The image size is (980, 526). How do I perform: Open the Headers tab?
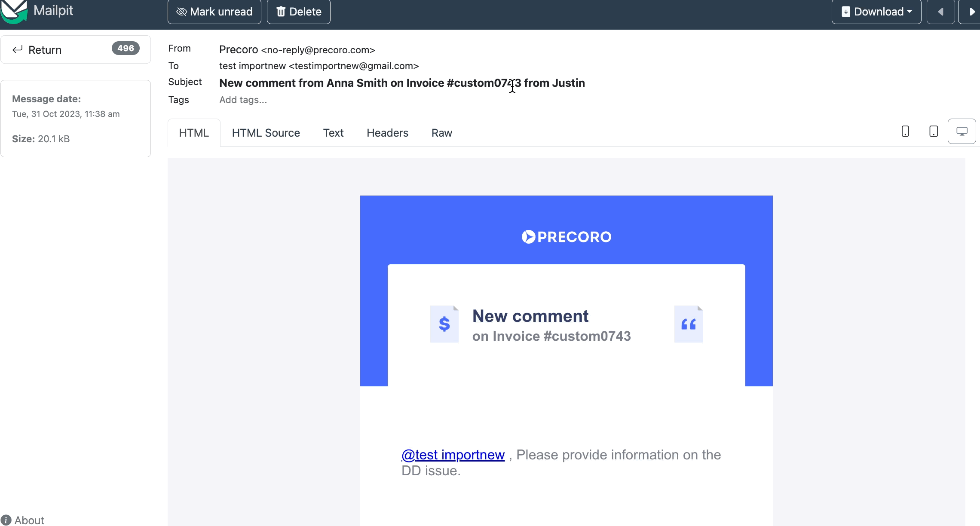click(388, 133)
